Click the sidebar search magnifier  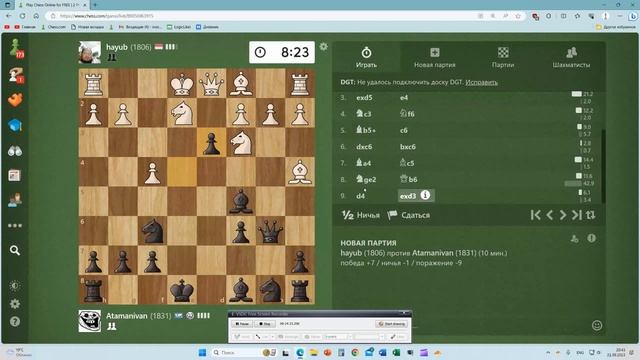15,250
